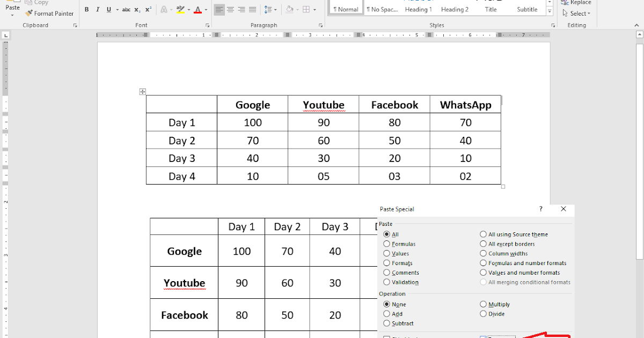Screen dimensions: 644x338
Task: Apply the Heading 1 style
Action: 418,9
